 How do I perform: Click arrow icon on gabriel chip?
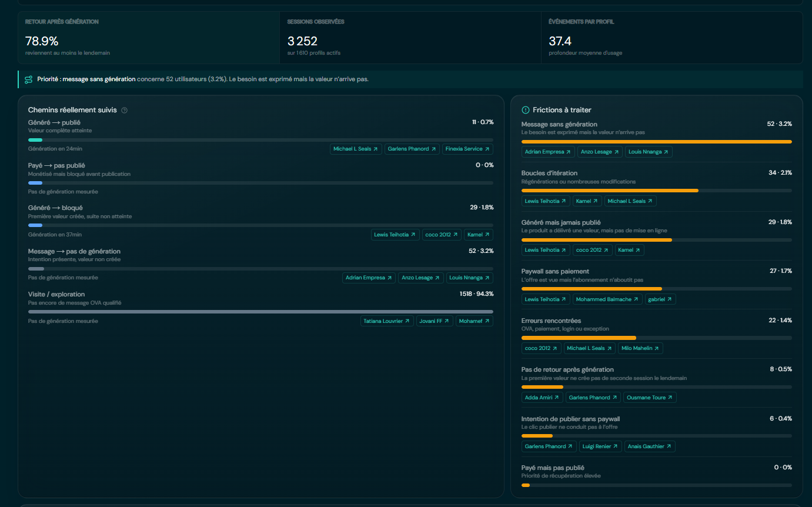670,299
